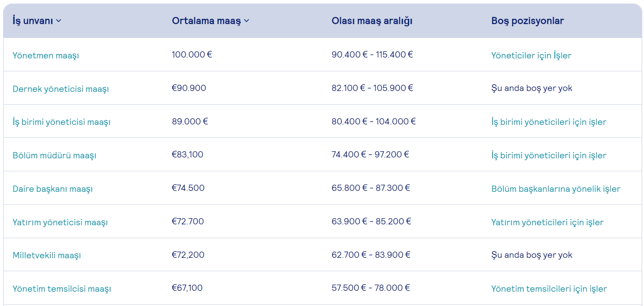Open Yönetmen maaşı link
644x306 pixels.
(46, 56)
